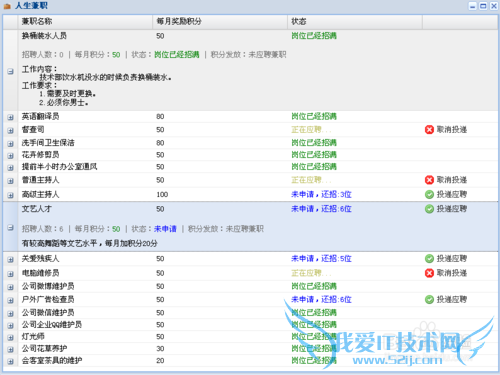The height and width of the screenshot is (375, 500).
Task: Select the 公司微博维护员 job name
Action: click(48, 286)
